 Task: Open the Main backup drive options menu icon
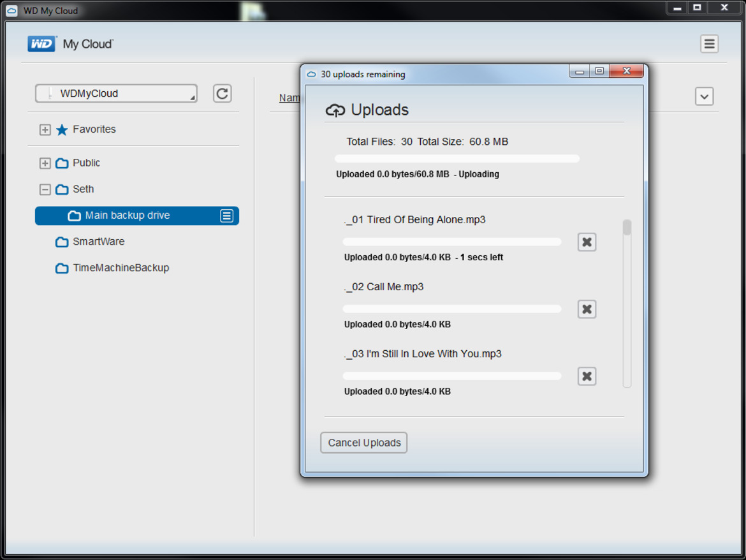click(x=226, y=216)
